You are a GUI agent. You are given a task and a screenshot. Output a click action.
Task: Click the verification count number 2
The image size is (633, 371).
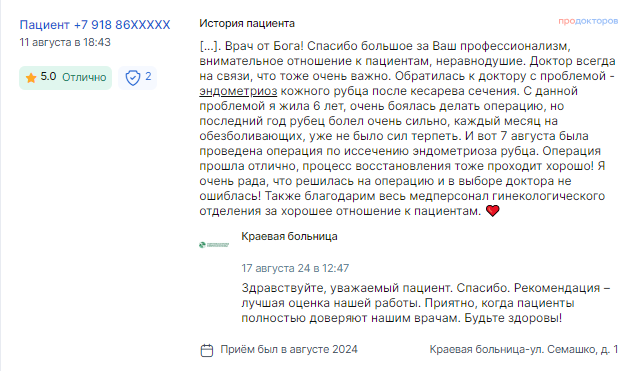(x=148, y=76)
